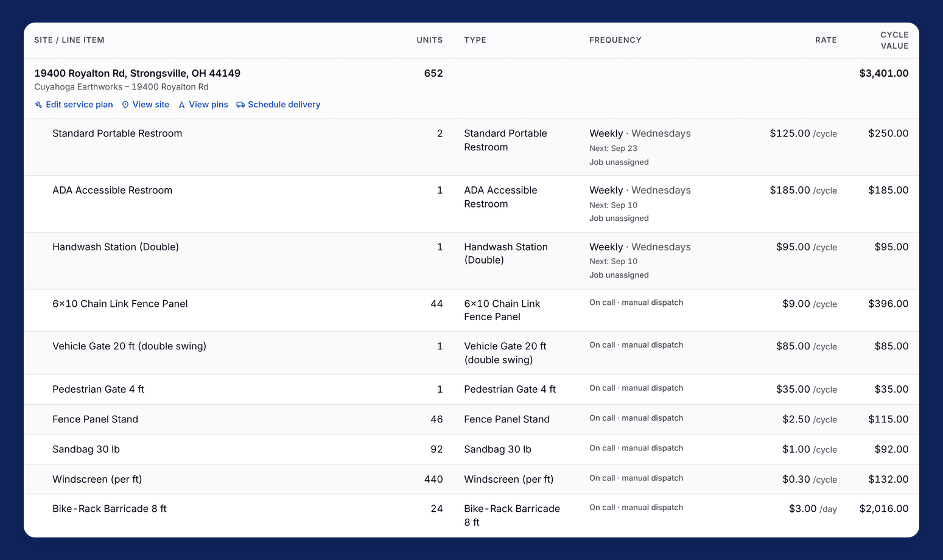Click the $2,016.00 Bike-Rack Barricade cycle value
This screenshot has width=943, height=560.
[x=884, y=508]
